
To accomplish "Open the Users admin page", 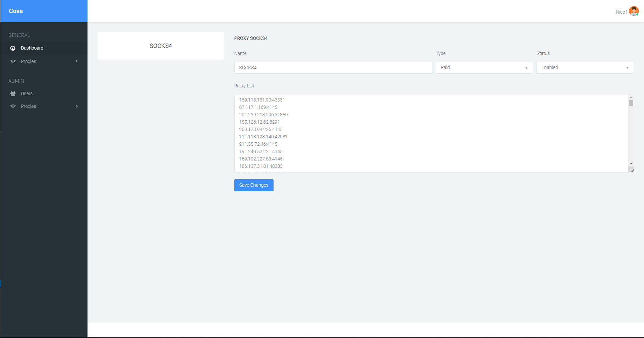I will pos(44,93).
